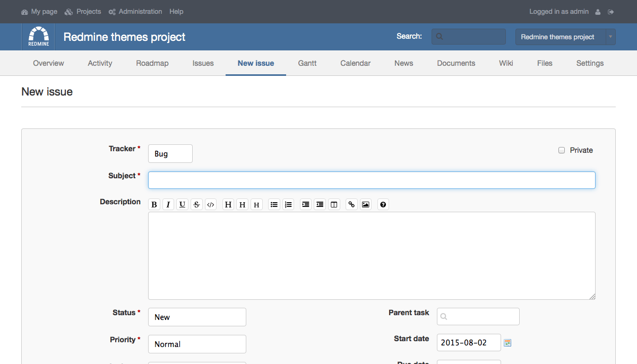The image size is (637, 364).
Task: Click the Help link in top menu
Action: click(x=176, y=12)
